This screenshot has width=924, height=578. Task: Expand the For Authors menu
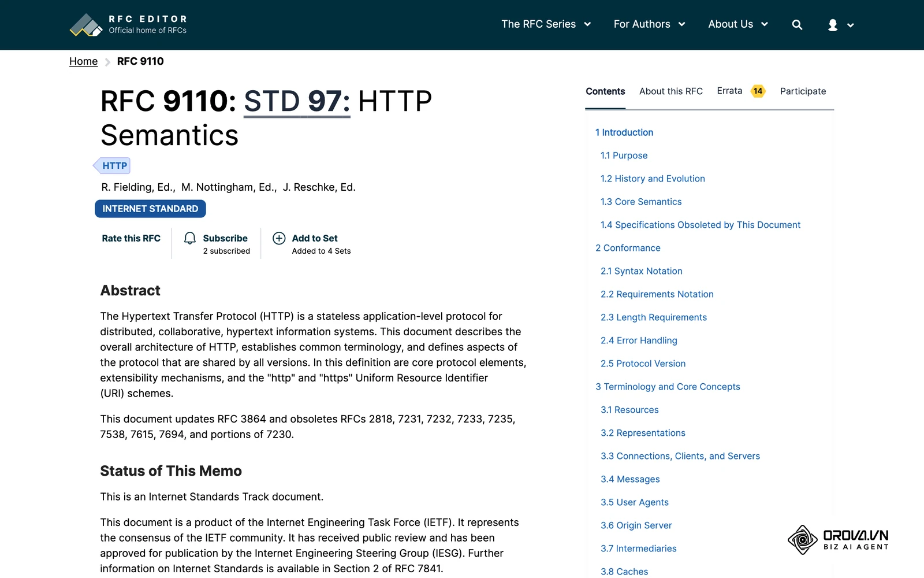(x=649, y=24)
